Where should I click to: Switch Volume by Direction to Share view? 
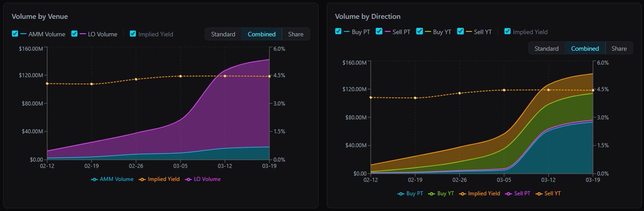pyautogui.click(x=619, y=48)
